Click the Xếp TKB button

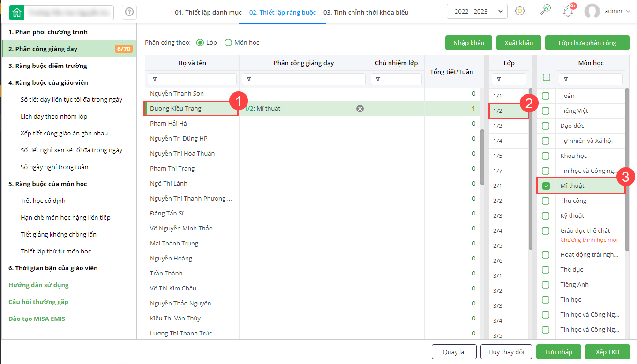pos(607,352)
